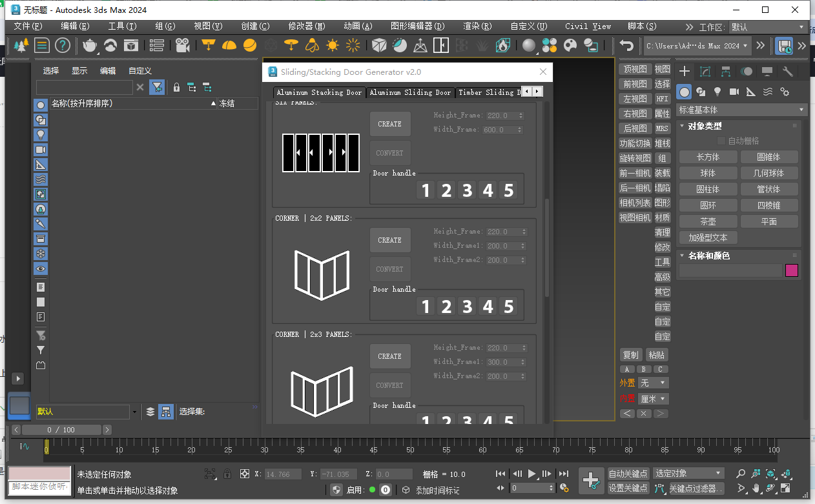Screen dimensions: 815x504
Task: Click the help question mark toolbar icon
Action: click(63, 45)
